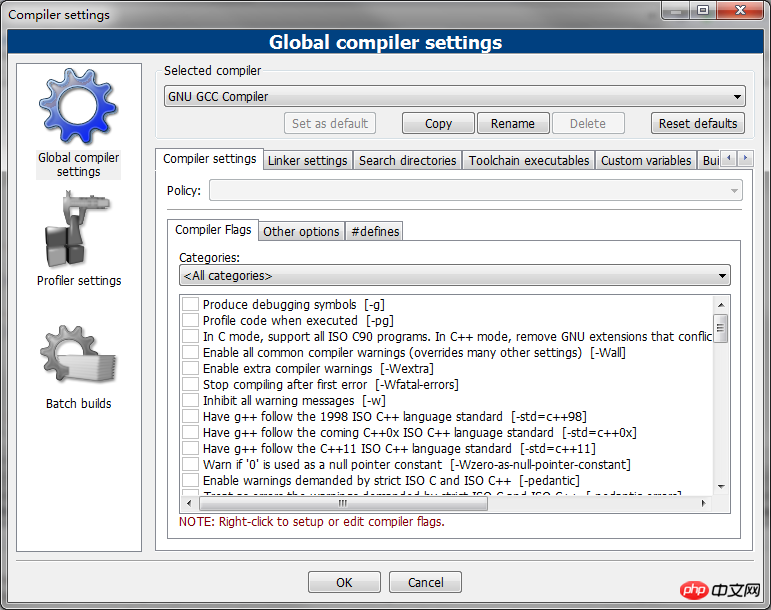
Task: Click the Rename compiler button
Action: click(x=513, y=123)
